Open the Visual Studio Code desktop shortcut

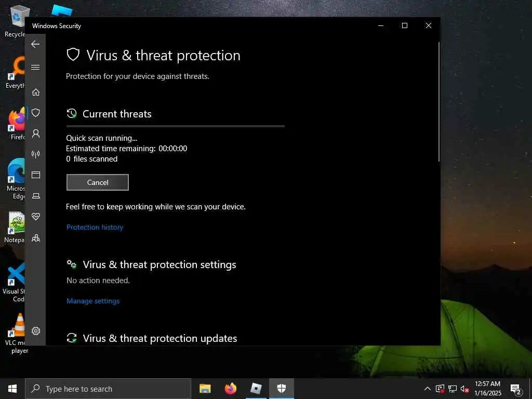click(14, 282)
